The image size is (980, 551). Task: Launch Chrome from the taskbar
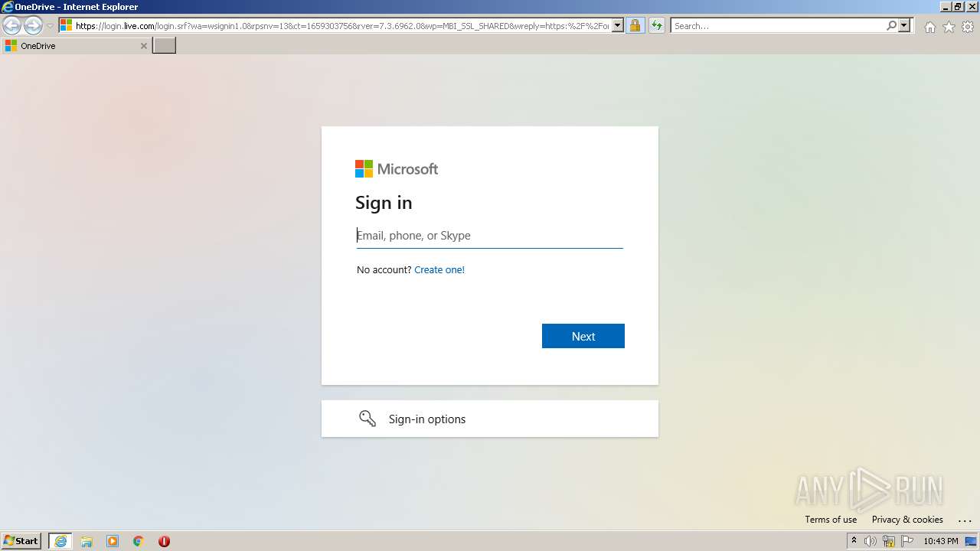[139, 541]
